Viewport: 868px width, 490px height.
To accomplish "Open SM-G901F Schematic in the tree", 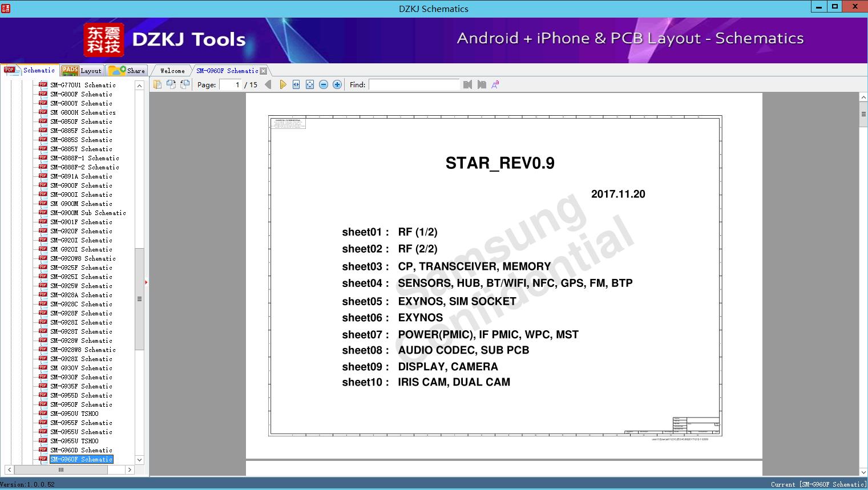I will 81,222.
